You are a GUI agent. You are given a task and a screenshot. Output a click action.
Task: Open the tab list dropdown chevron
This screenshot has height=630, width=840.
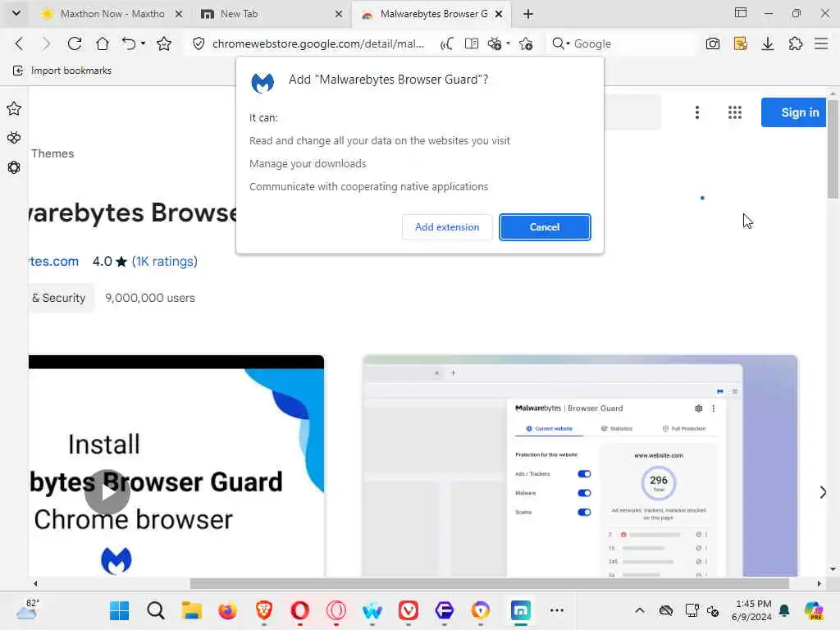click(16, 13)
